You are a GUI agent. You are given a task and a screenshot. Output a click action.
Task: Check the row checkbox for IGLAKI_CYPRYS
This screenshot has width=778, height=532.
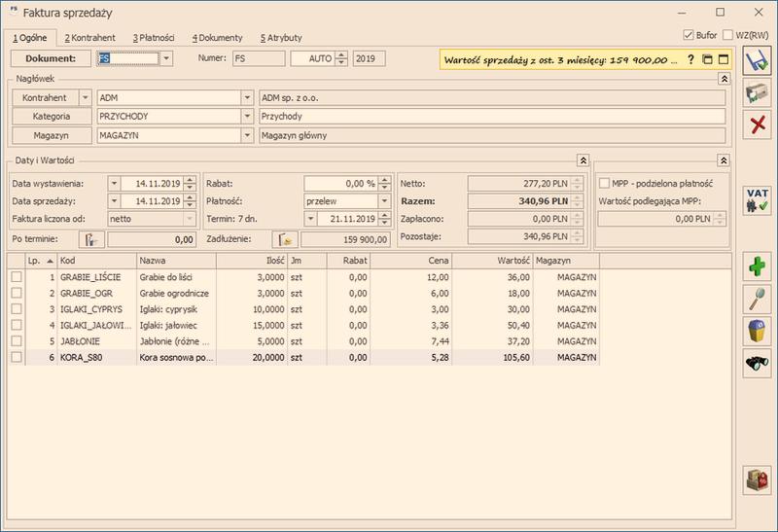click(x=17, y=308)
